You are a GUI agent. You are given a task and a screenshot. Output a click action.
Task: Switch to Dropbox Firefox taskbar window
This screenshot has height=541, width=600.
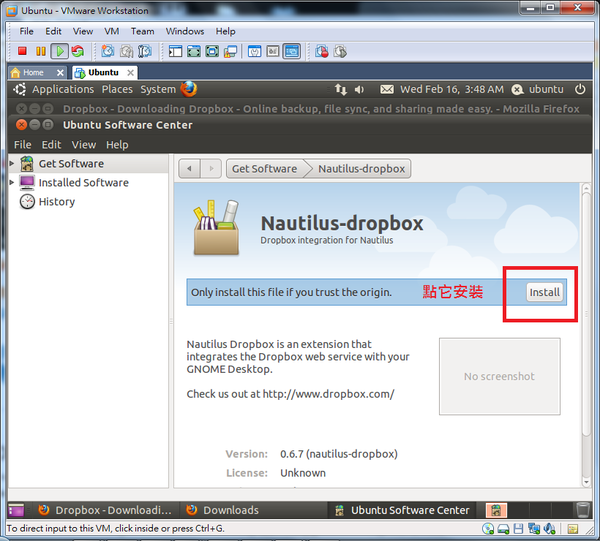pyautogui.click(x=105, y=510)
